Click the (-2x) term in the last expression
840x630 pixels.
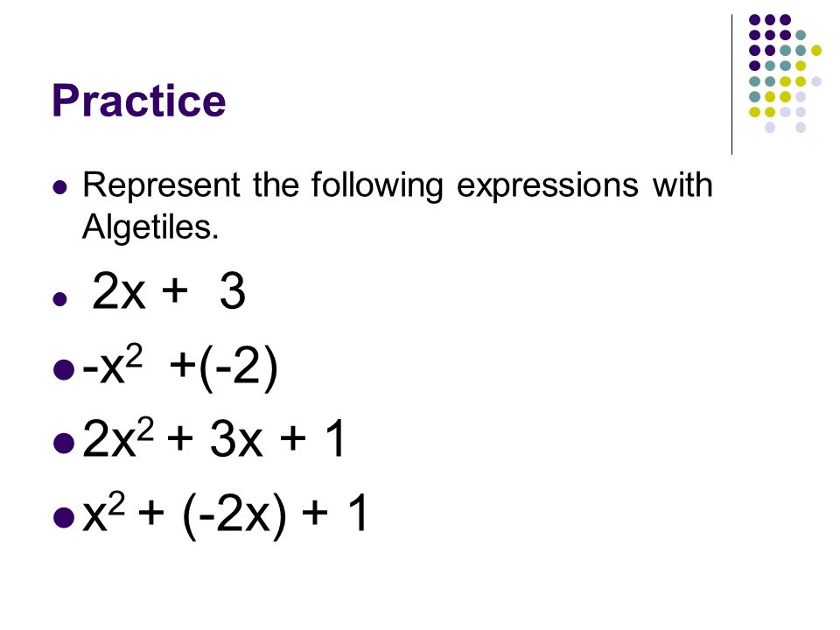point(234,515)
